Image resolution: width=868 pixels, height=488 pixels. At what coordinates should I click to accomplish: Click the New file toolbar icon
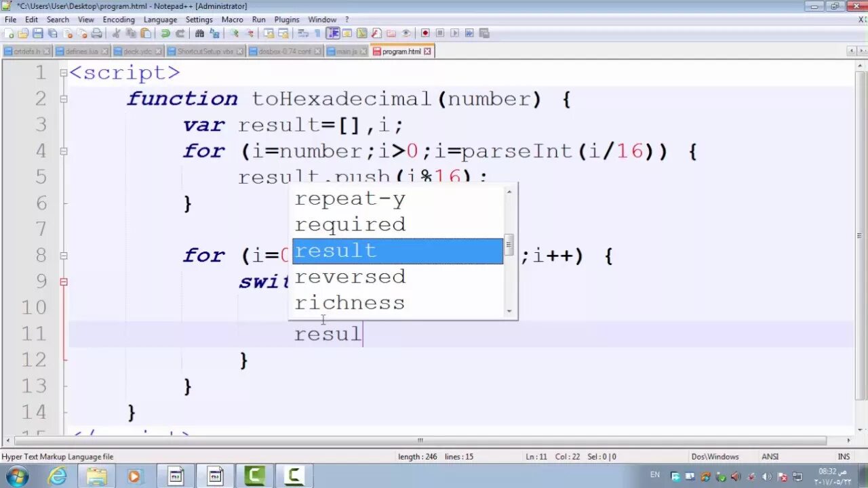9,33
